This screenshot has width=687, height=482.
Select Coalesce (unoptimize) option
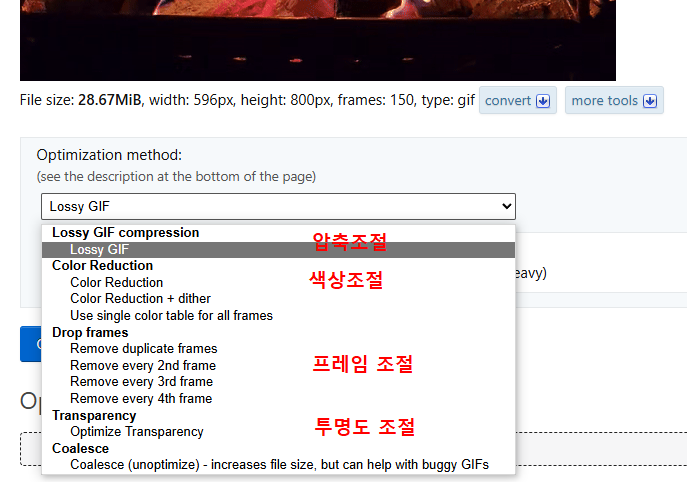[x=278, y=464]
